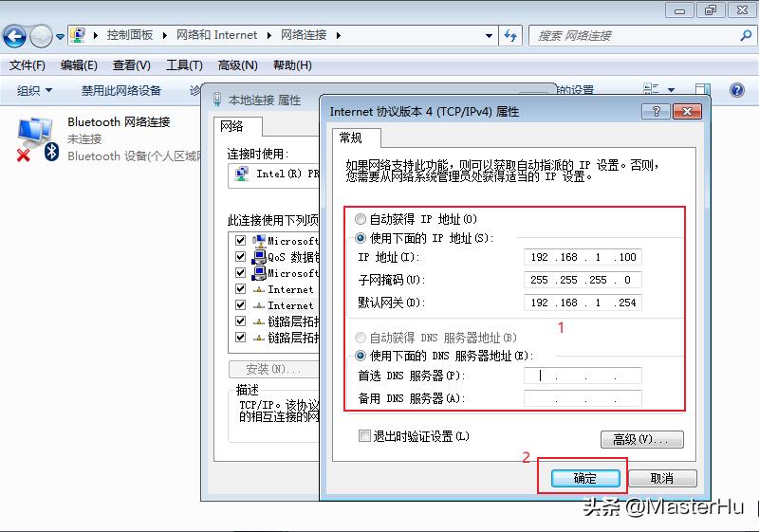Toggle the second Internet protocol checkbox

(241, 305)
